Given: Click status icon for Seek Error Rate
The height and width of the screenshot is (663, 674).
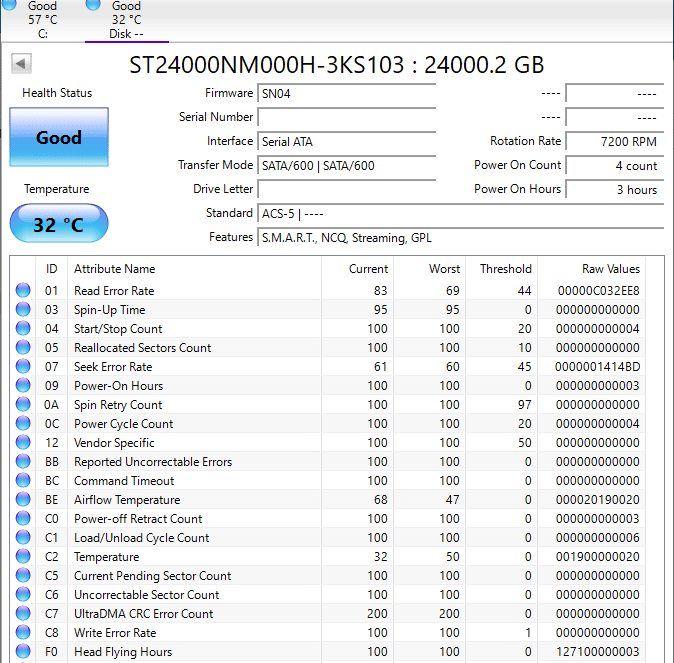Looking at the screenshot, I should (x=23, y=366).
